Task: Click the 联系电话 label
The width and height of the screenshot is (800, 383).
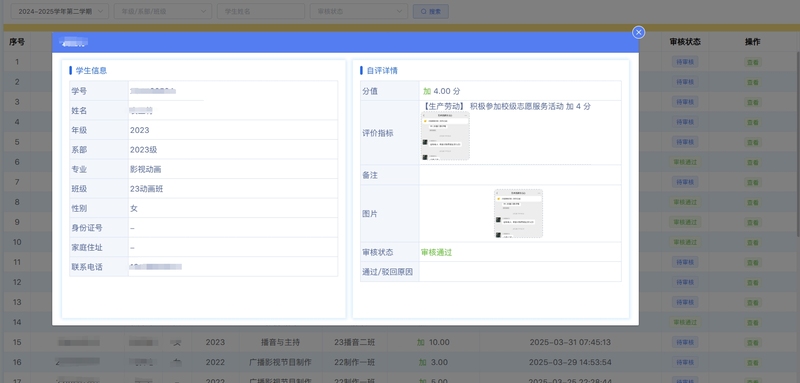Action: (87, 267)
